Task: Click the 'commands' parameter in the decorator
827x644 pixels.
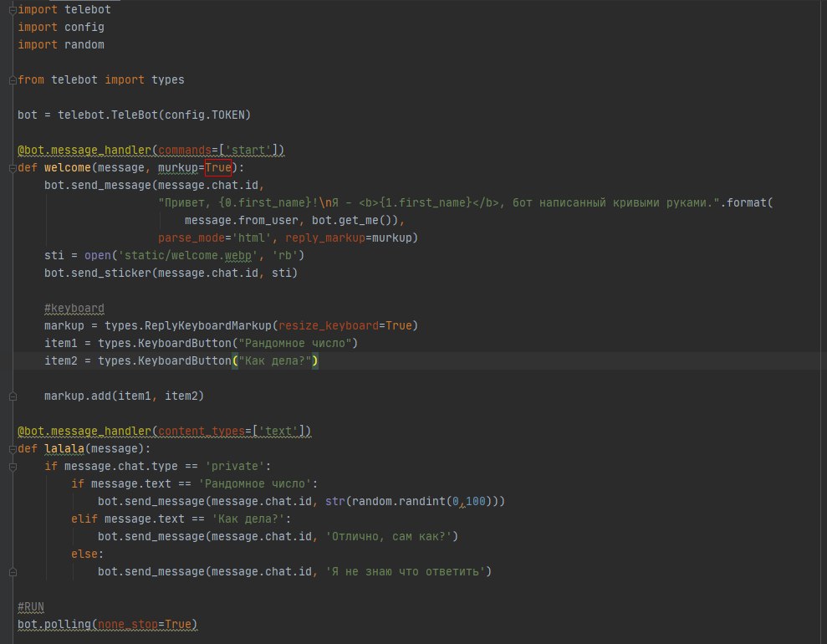Action: tap(185, 150)
